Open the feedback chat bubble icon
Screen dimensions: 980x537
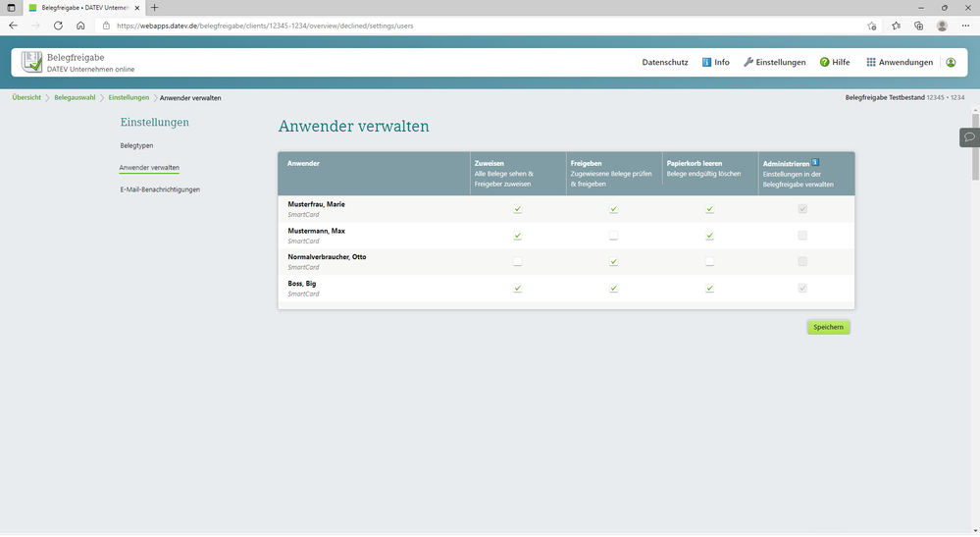[x=969, y=136]
